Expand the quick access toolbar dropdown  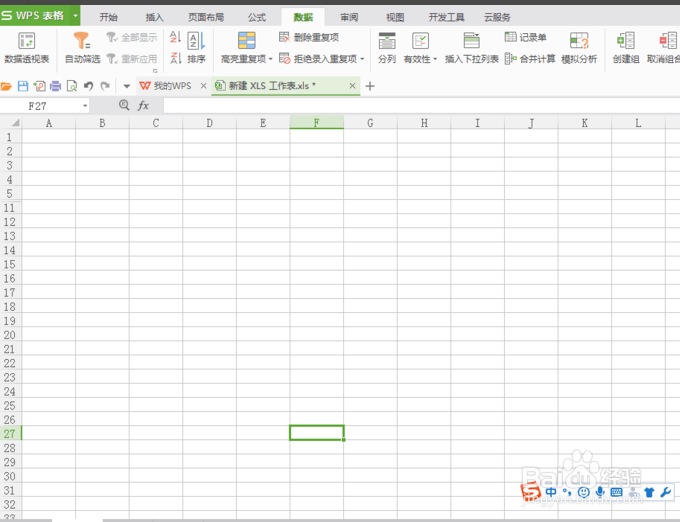tap(127, 86)
